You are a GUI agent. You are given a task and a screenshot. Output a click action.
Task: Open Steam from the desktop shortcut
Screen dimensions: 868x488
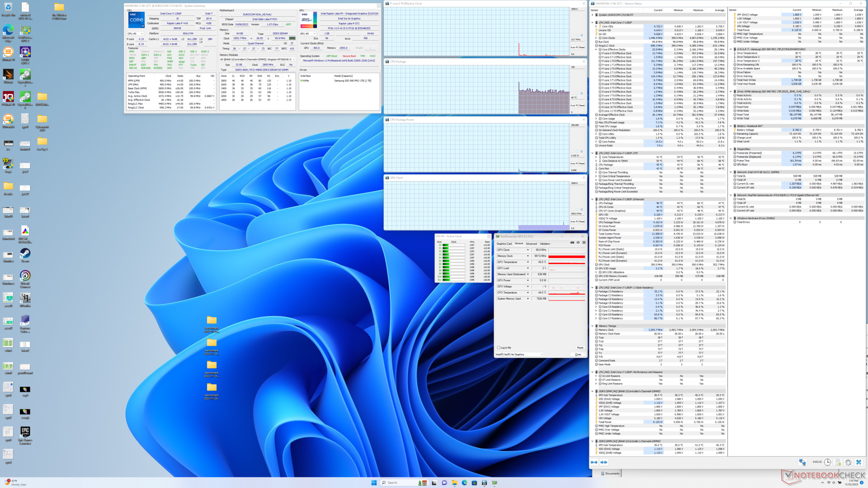point(25,254)
